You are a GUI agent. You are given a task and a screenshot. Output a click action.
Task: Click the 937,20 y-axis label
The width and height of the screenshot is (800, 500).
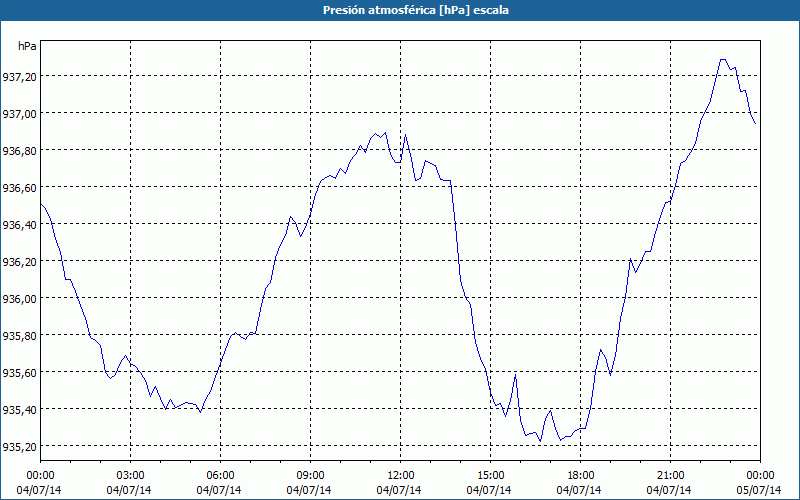coord(19,77)
